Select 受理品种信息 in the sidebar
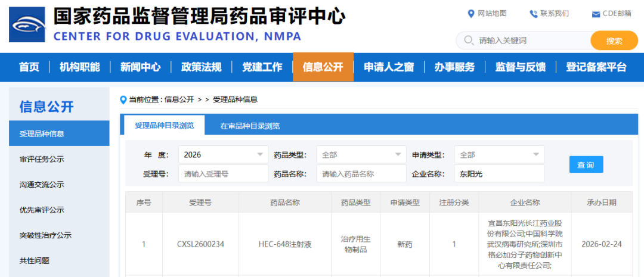 [59, 133]
